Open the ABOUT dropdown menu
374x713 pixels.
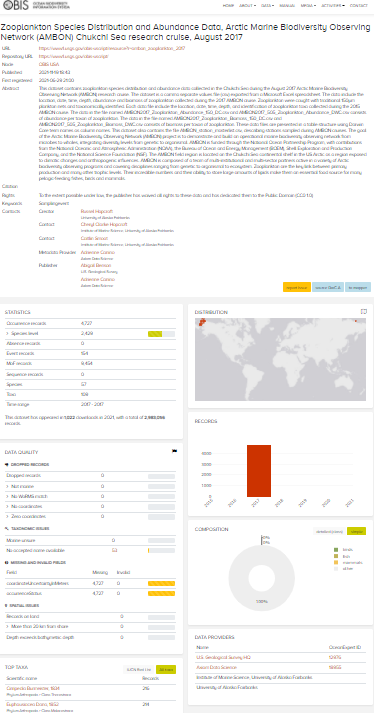coord(248,5)
